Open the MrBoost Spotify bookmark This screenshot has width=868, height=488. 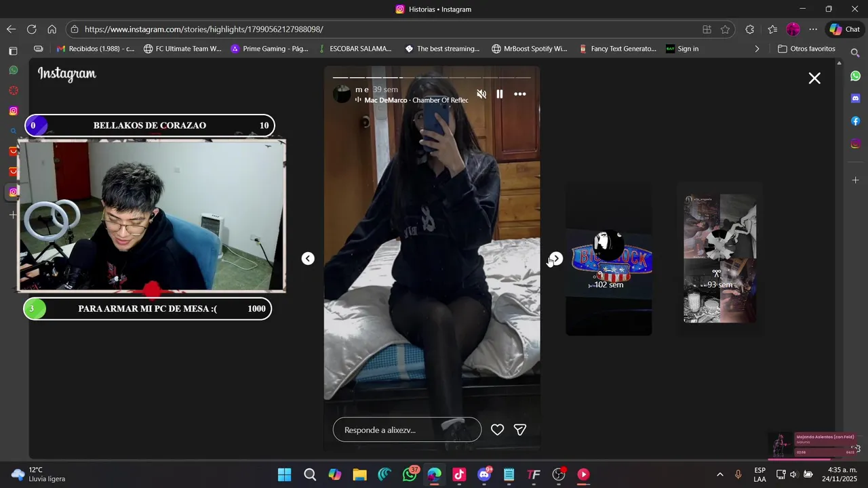pyautogui.click(x=530, y=49)
